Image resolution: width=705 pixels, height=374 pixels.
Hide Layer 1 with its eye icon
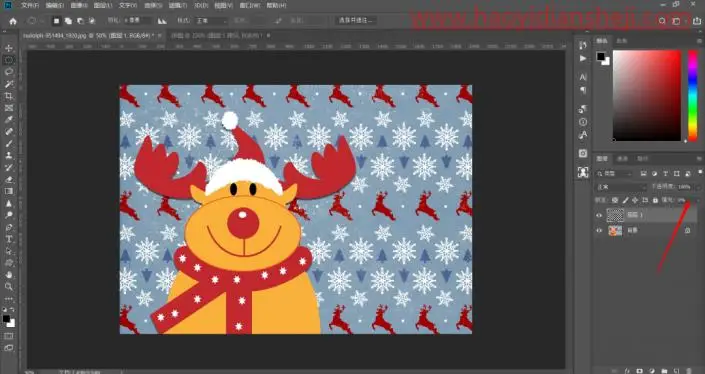pos(599,215)
